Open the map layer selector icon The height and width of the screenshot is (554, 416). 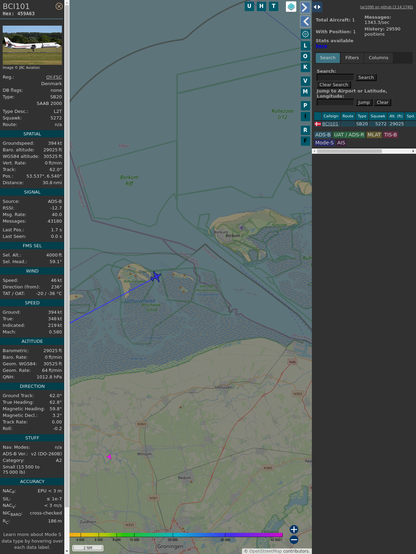tap(291, 6)
